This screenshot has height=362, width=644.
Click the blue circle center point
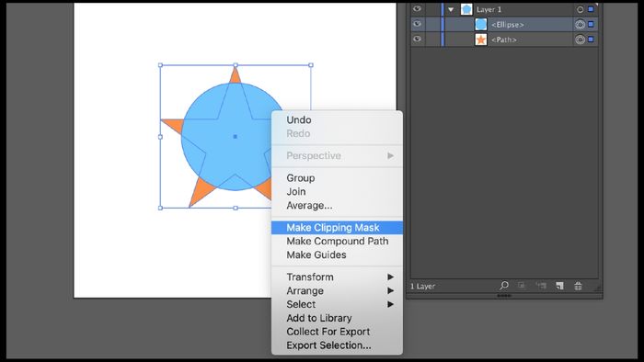(x=235, y=137)
